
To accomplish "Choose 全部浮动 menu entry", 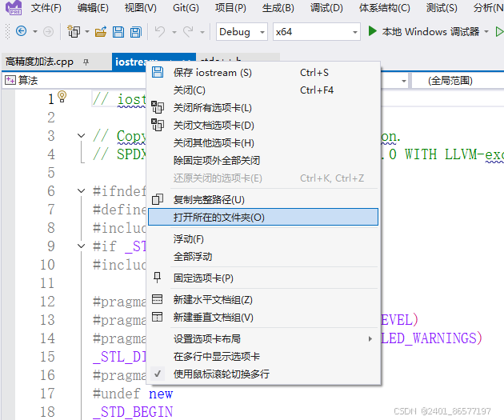I will 263,257.
